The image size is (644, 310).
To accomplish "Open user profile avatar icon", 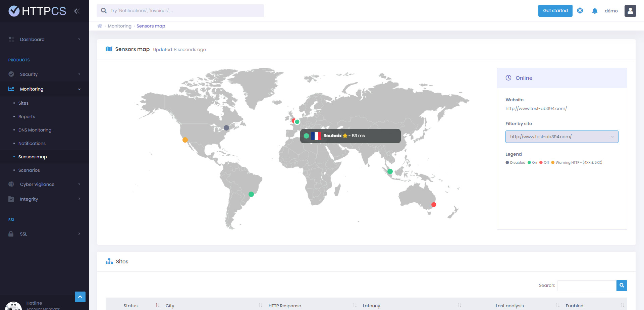I will [x=630, y=11].
